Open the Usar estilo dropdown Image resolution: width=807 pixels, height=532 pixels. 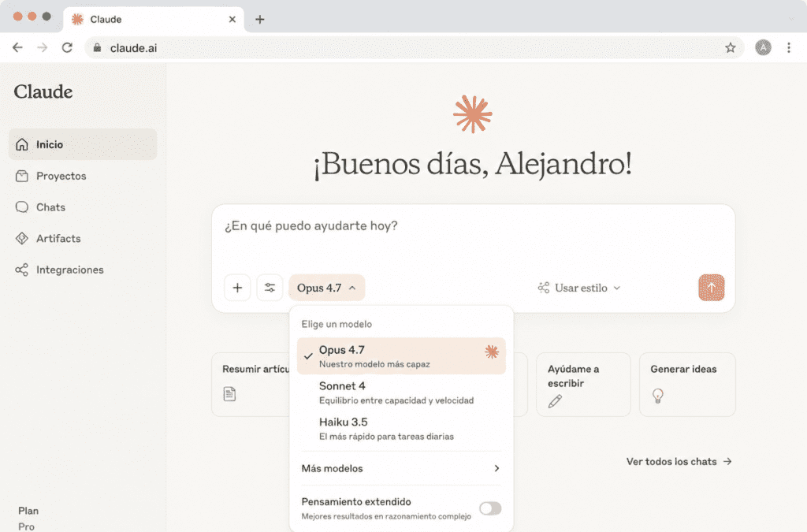pyautogui.click(x=579, y=288)
